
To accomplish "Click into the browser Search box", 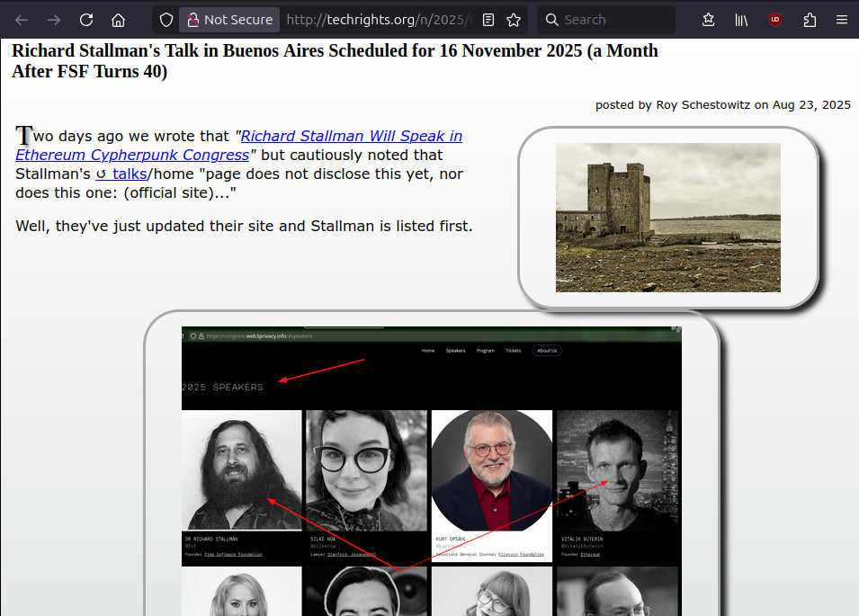I will click(606, 21).
